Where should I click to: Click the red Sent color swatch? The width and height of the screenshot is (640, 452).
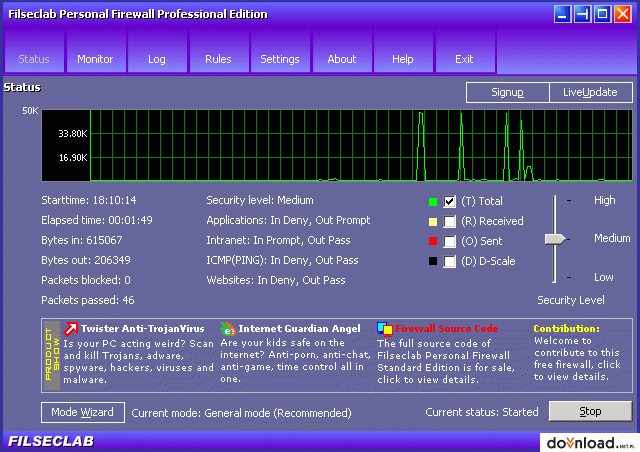[433, 241]
